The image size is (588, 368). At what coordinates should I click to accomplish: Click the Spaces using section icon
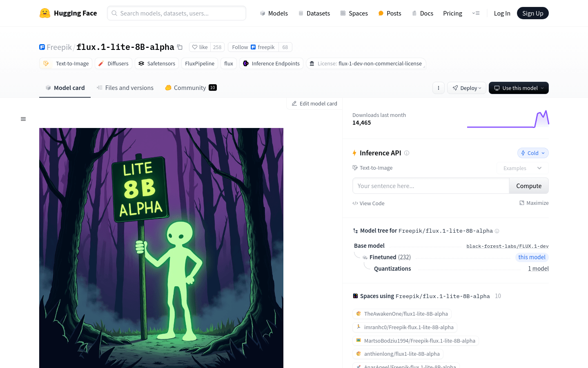(355, 296)
